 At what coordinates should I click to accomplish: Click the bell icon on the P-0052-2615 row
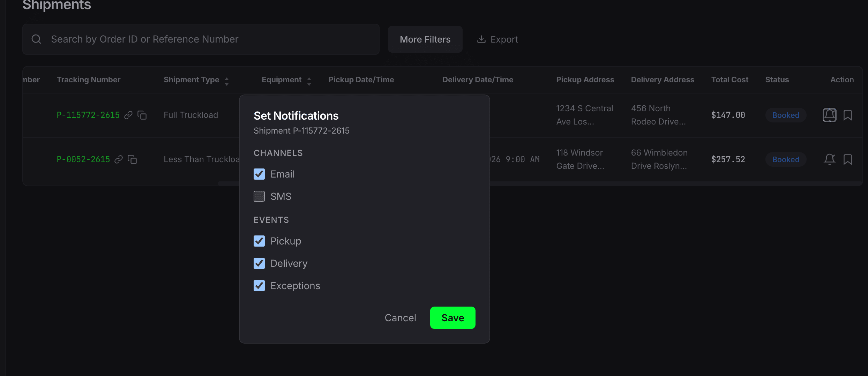830,159
